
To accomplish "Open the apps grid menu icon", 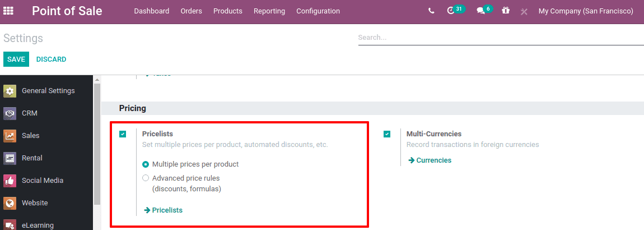I will tap(8, 11).
